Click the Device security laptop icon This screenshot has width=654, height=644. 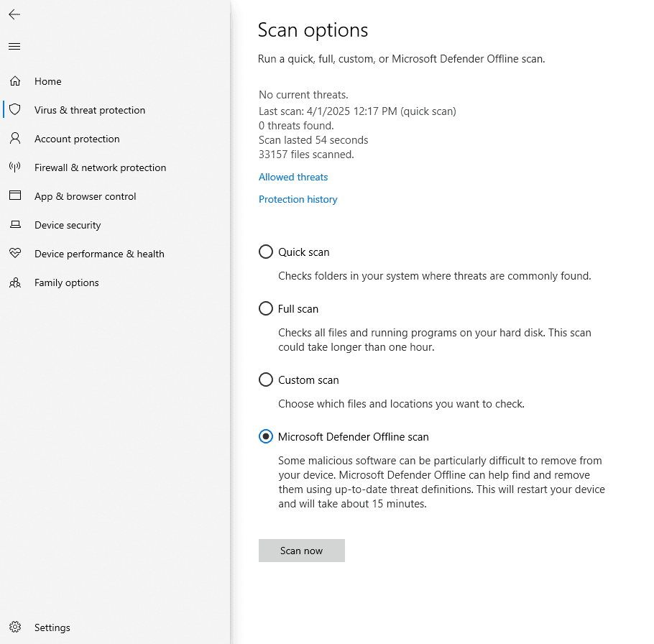click(15, 225)
